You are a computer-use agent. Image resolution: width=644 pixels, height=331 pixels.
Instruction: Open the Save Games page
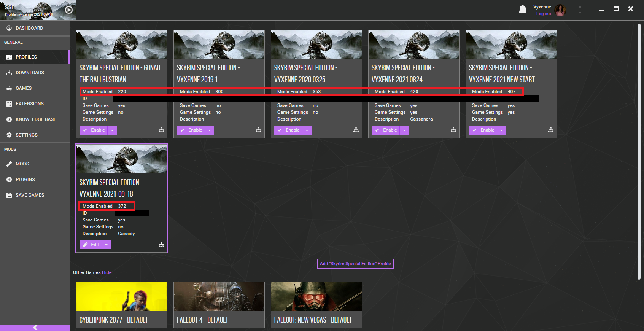(35, 195)
